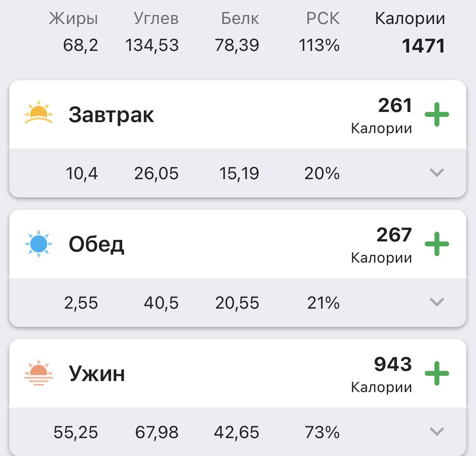Select the Жиры column label
476x456 pixels.
[x=73, y=17]
